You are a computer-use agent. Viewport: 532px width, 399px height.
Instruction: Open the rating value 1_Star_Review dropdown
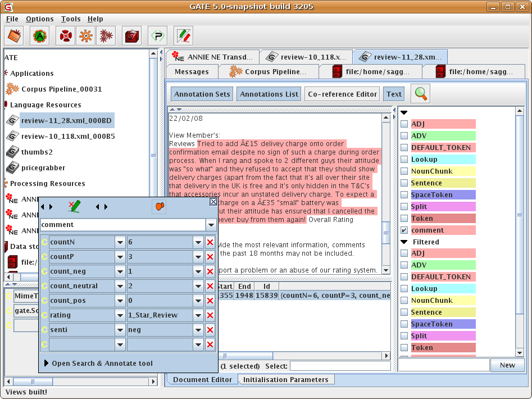coord(198,315)
